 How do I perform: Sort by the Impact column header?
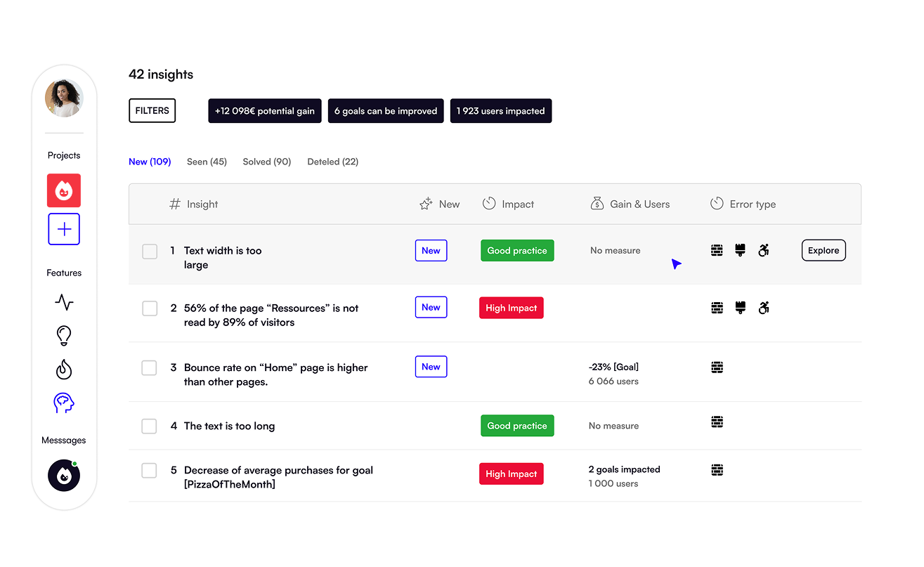(518, 204)
